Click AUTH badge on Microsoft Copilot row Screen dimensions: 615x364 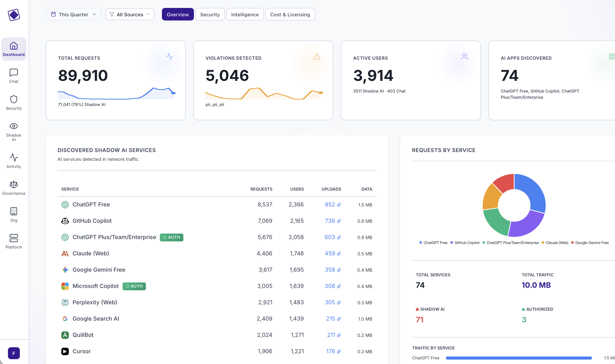[134, 286]
